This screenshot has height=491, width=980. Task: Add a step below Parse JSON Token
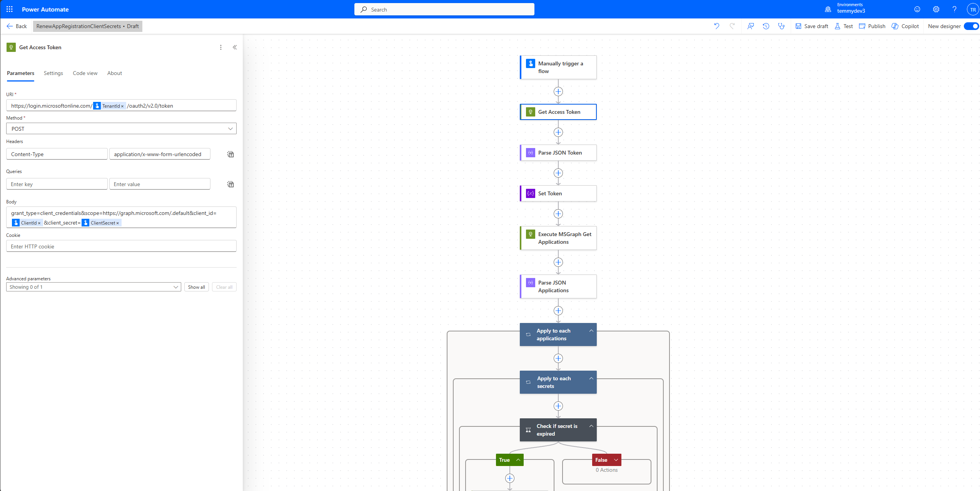point(558,173)
